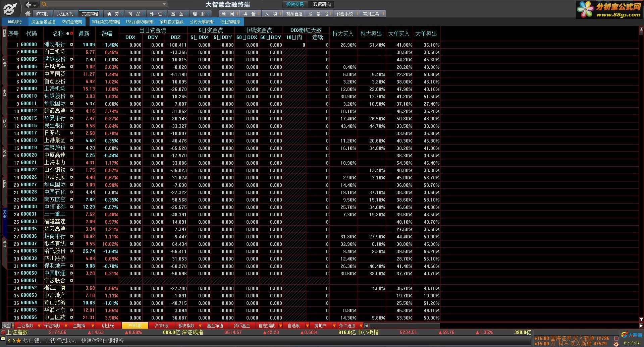
Task: Click the mark icon next to 中国联通
Action: (71, 273)
